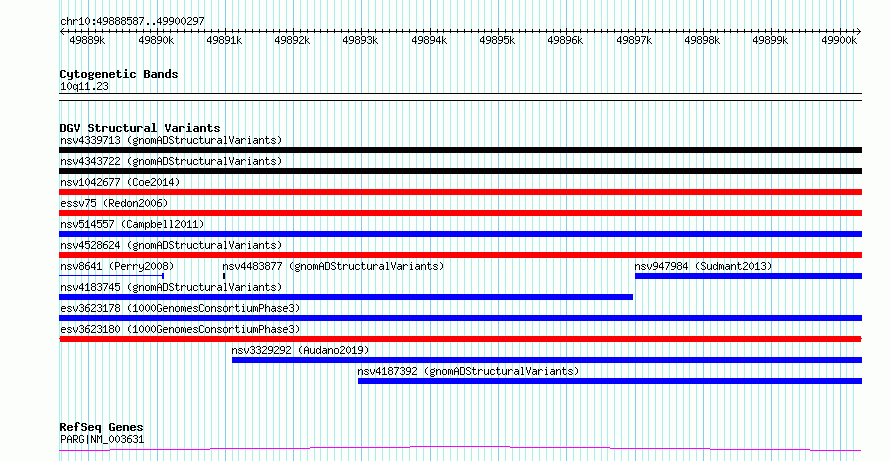The image size is (890, 461).
Task: Open the PARG|NM_003631 gene label
Action: [x=102, y=439]
